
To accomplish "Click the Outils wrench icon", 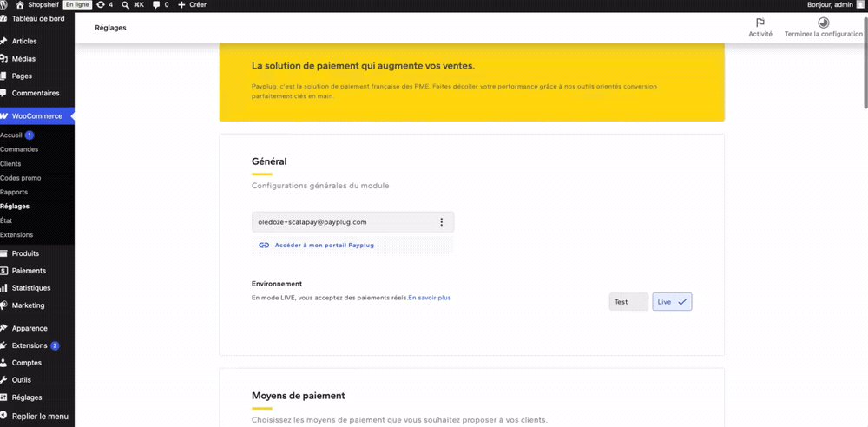I will 3,380.
